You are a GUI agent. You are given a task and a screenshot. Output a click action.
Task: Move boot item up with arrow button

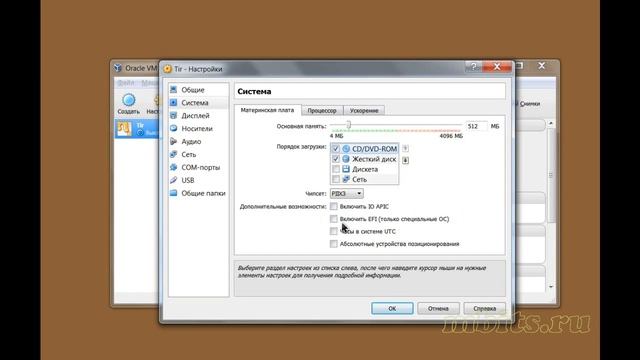[405, 149]
